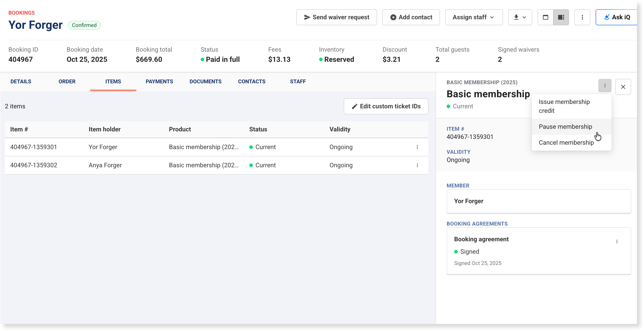644x331 pixels.
Task: Select Pause membership option
Action: [x=571, y=127]
